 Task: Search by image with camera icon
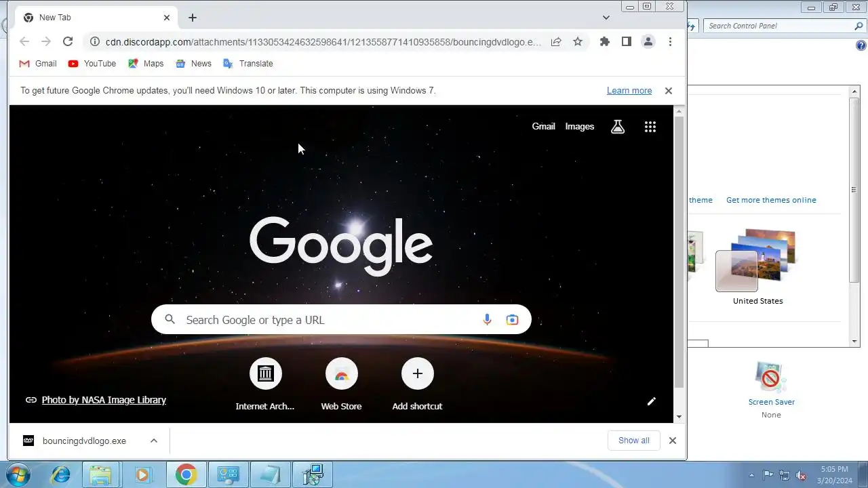pyautogui.click(x=512, y=320)
